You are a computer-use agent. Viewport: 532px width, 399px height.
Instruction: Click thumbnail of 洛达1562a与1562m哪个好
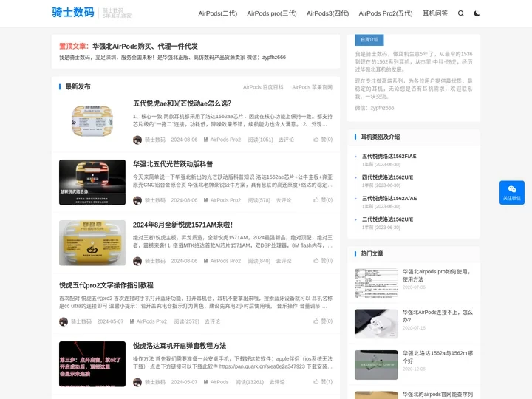point(376,365)
